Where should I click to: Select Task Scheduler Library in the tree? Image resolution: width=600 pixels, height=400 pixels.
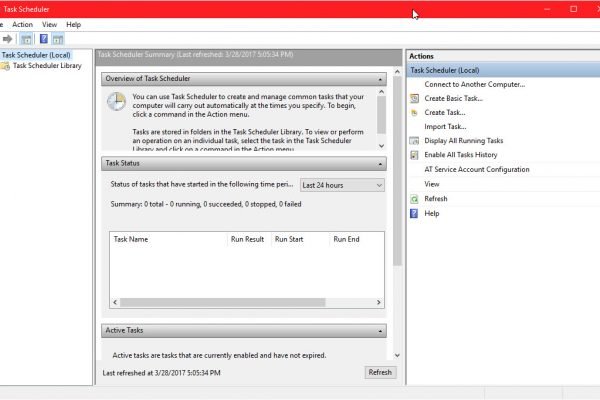[47, 66]
